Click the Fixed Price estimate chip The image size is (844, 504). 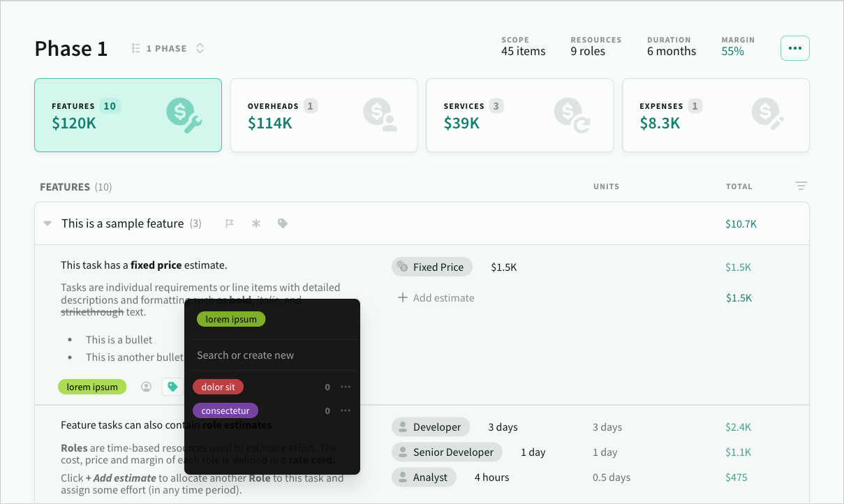[432, 267]
